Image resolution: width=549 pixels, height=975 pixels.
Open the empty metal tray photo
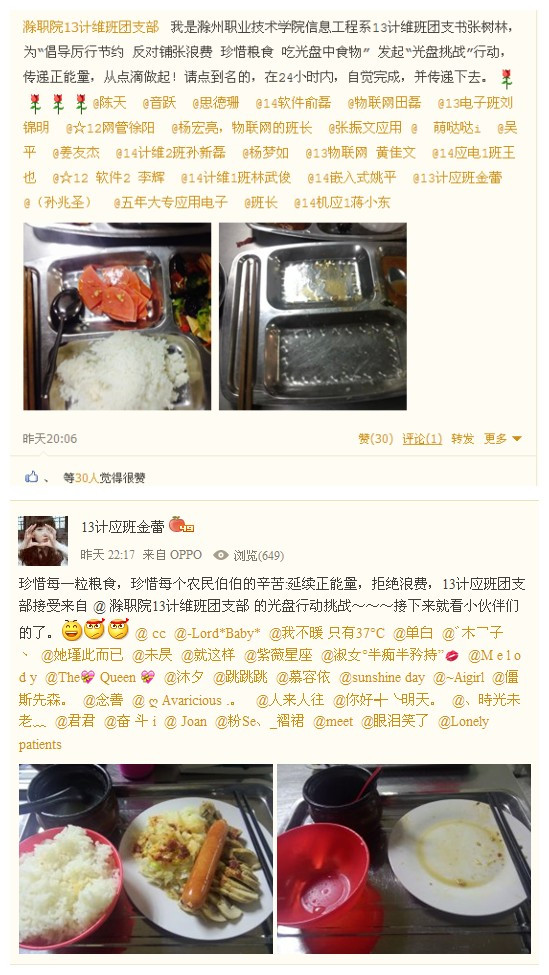click(313, 316)
